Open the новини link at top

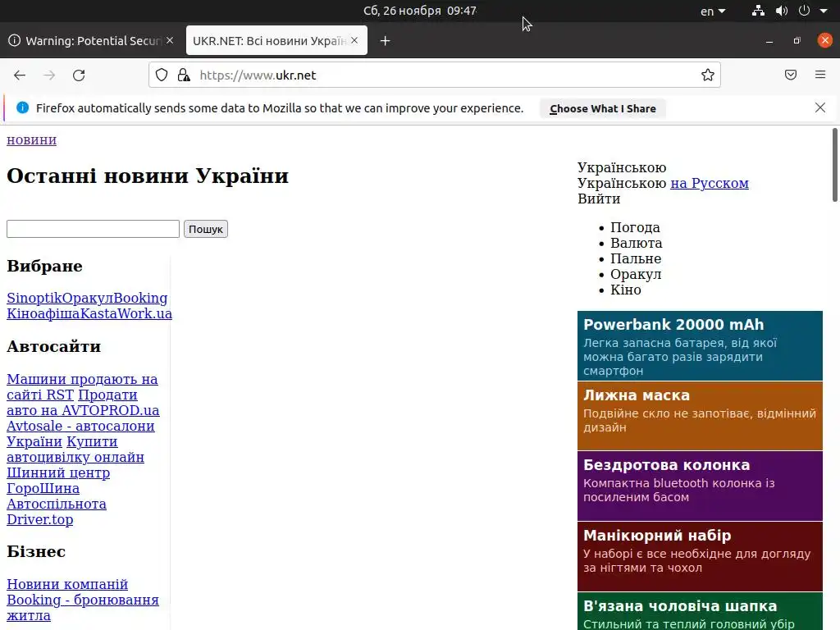pos(32,139)
